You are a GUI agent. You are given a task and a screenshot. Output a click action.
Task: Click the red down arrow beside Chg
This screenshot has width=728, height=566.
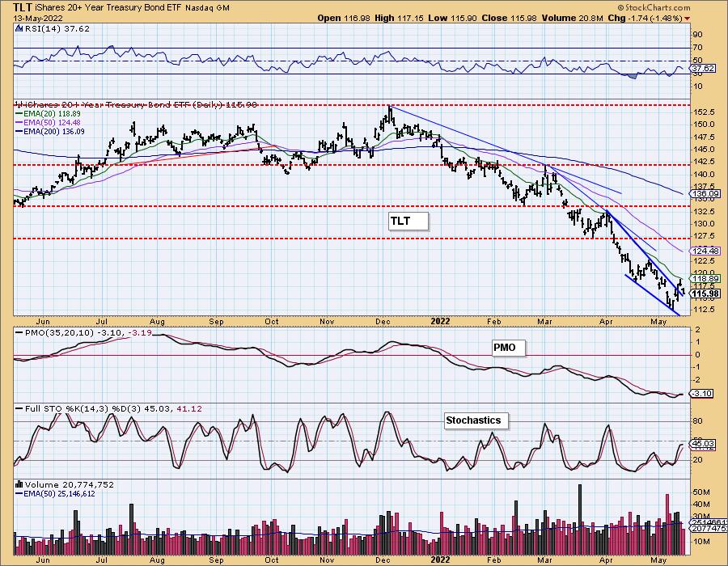[x=687, y=19]
